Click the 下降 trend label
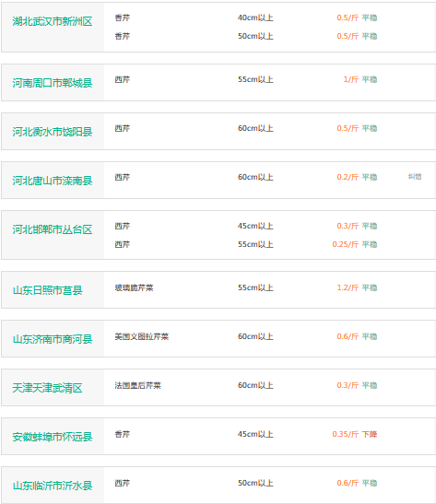 370,434
